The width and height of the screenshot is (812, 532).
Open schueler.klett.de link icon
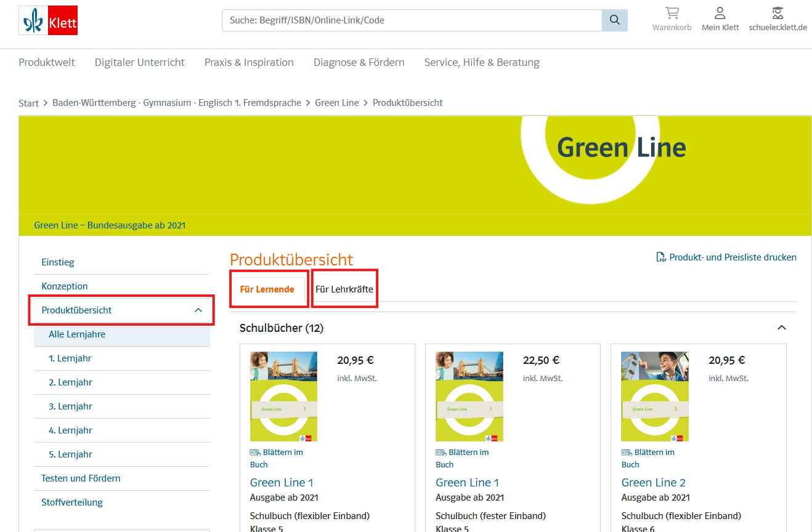pyautogui.click(x=777, y=19)
